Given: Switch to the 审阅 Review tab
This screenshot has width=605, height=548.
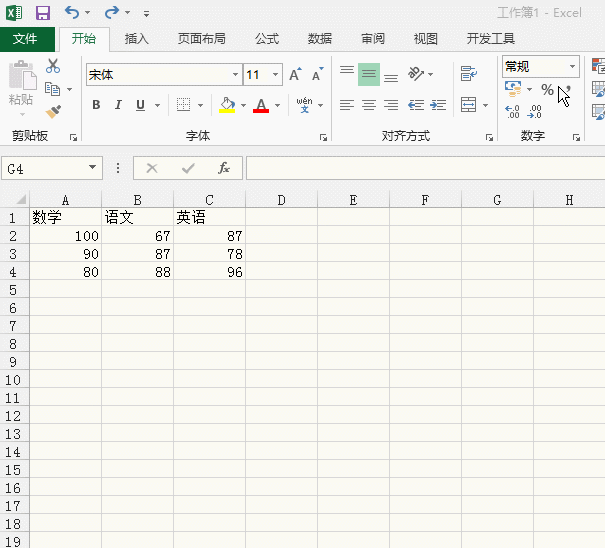Looking at the screenshot, I should click(373, 39).
